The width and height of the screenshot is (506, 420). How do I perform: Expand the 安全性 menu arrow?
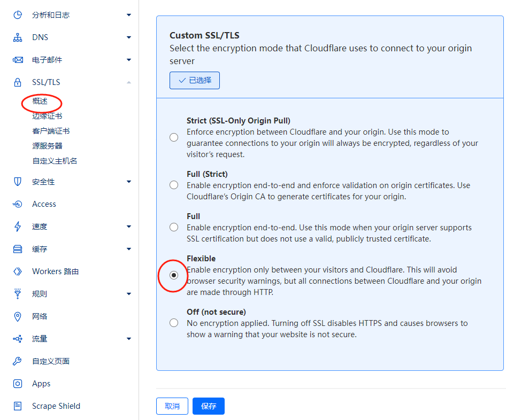coord(129,182)
